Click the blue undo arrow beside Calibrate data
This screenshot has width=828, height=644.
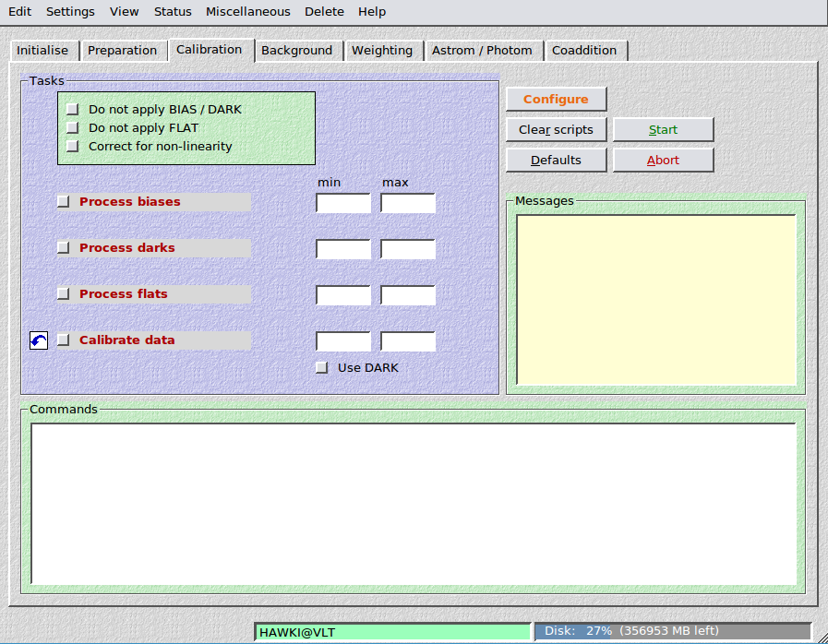[x=39, y=340]
